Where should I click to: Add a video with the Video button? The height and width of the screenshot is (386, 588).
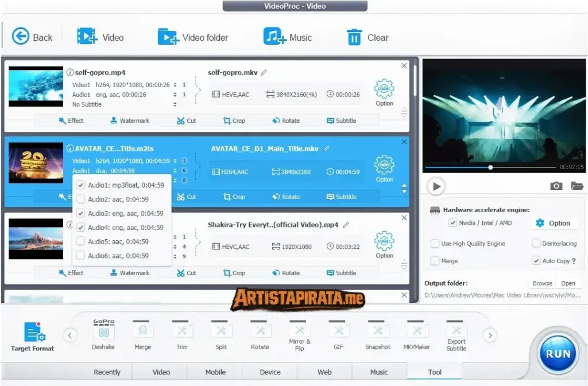coord(101,37)
